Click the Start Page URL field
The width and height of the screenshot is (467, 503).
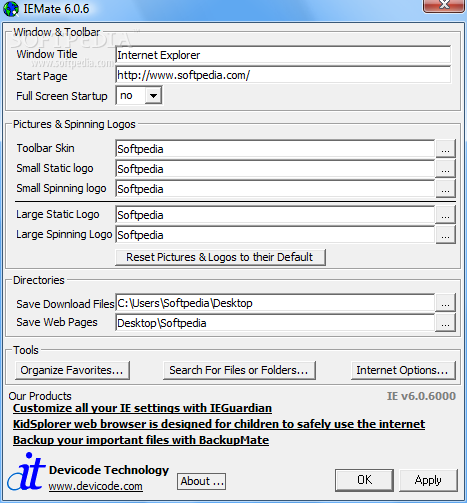pyautogui.click(x=283, y=75)
